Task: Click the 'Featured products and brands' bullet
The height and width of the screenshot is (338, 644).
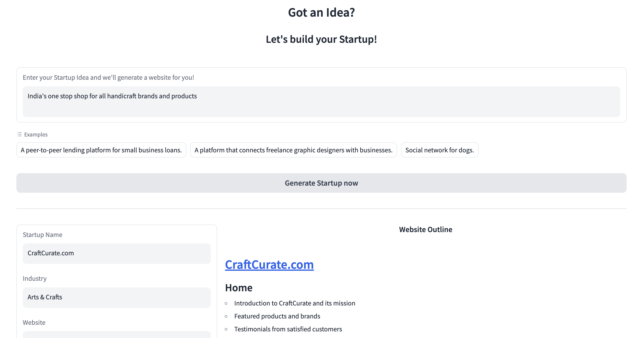Action: point(277,316)
